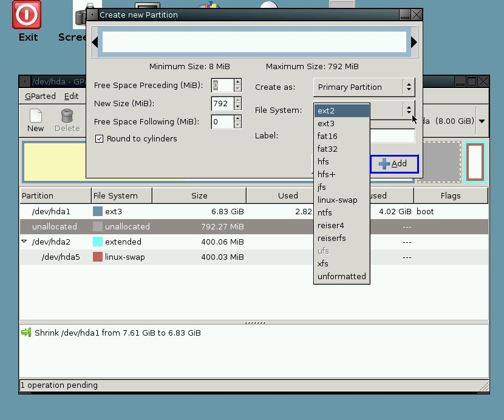Collapse the /dev/hda2 extended partition tree
This screenshot has height=420, width=504.
click(x=24, y=242)
